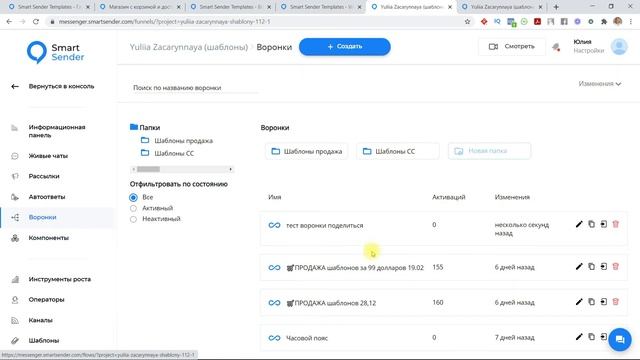The height and width of the screenshot is (360, 640).
Task: Click scrollbar right arrow in folder tree
Action: [x=231, y=169]
